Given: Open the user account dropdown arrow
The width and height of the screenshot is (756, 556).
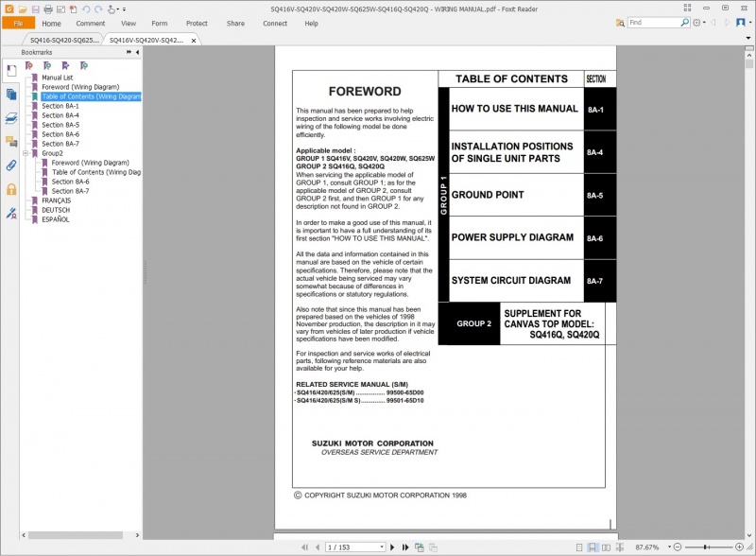Looking at the screenshot, I should [x=750, y=23].
